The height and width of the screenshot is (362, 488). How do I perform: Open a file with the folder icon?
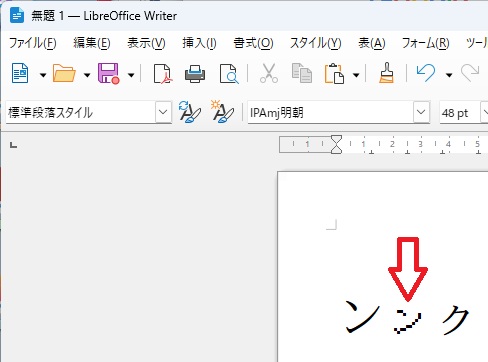click(x=64, y=73)
